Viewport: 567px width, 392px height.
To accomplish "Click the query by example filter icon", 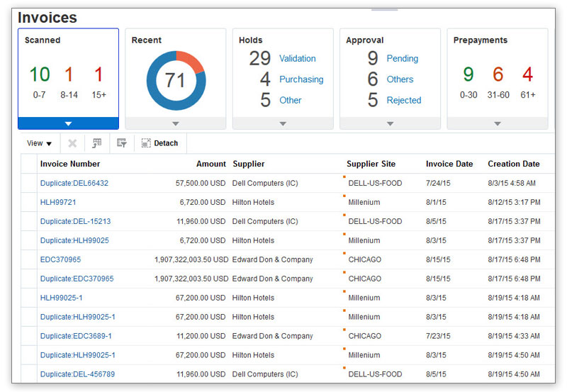I will pyautogui.click(x=122, y=143).
